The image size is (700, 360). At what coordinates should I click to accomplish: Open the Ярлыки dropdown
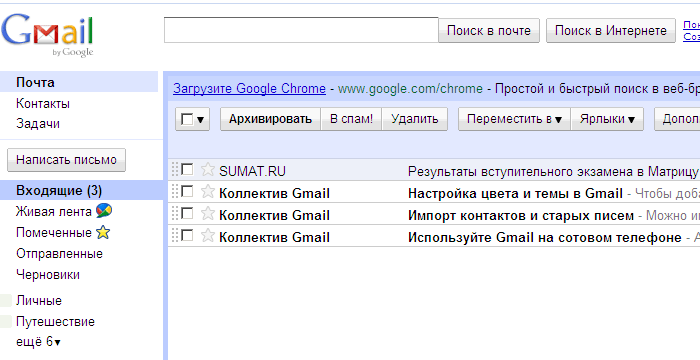click(607, 119)
